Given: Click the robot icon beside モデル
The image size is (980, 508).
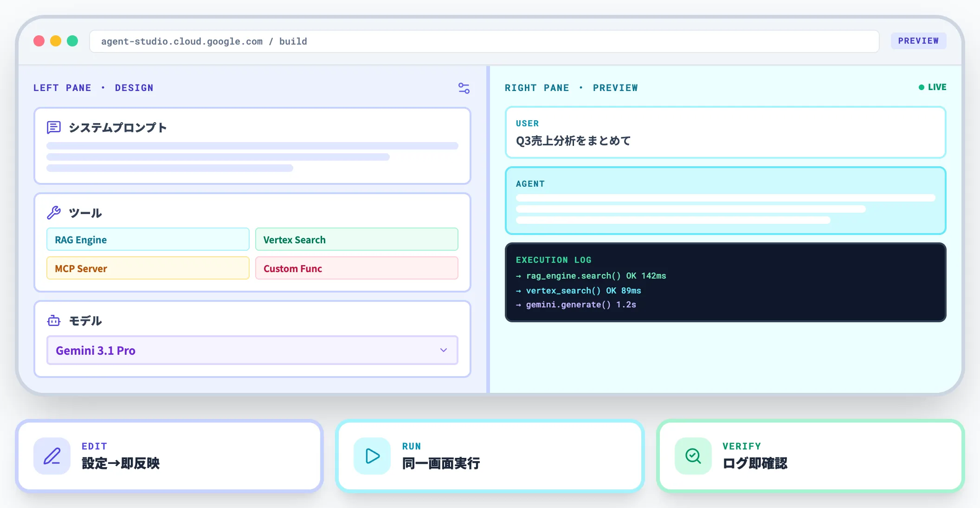Looking at the screenshot, I should point(54,320).
